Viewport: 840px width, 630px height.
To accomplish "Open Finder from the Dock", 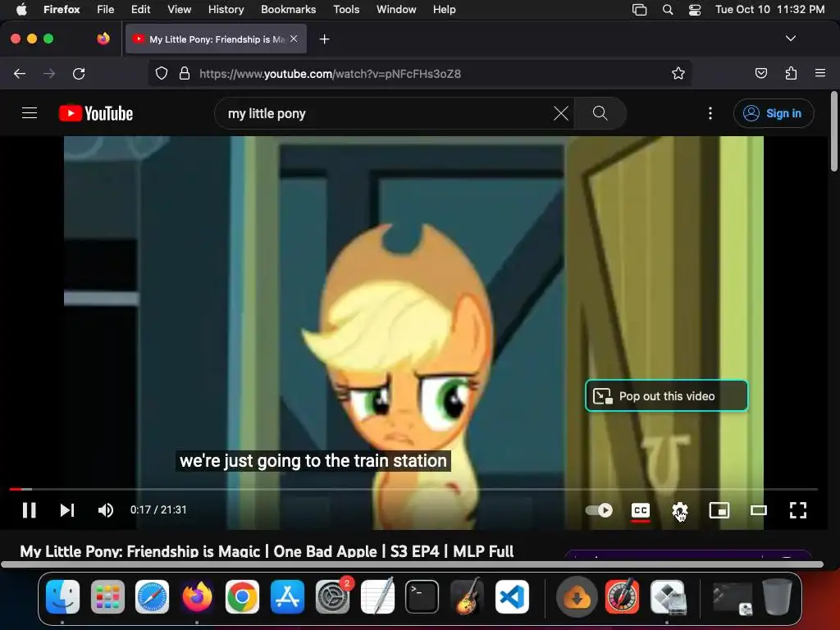I will coord(62,596).
